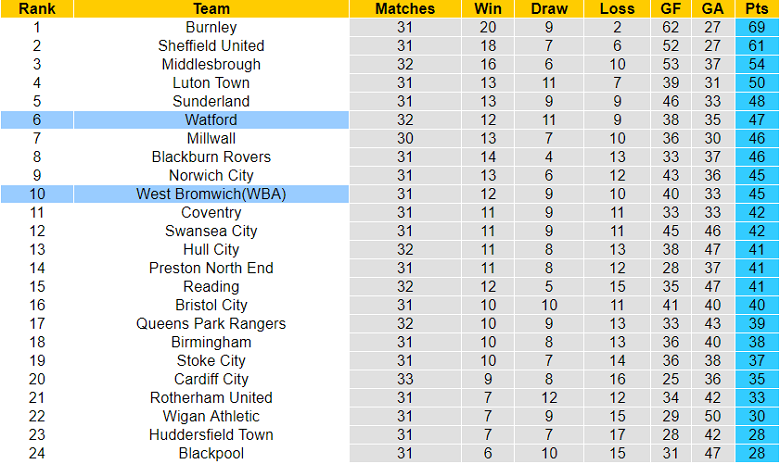780x464 pixels.
Task: Click on Luton Town
Action: [x=211, y=83]
